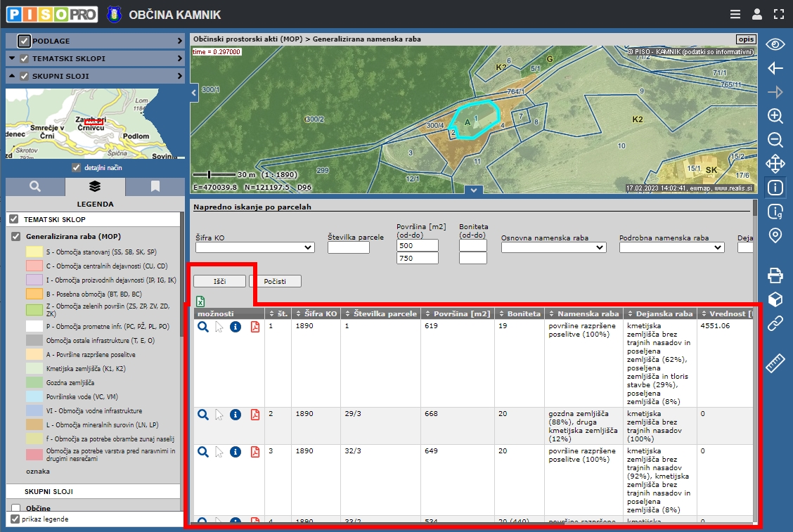Screen dimensions: 793x532
Task: Open the Šifra KO dropdown
Action: point(254,247)
